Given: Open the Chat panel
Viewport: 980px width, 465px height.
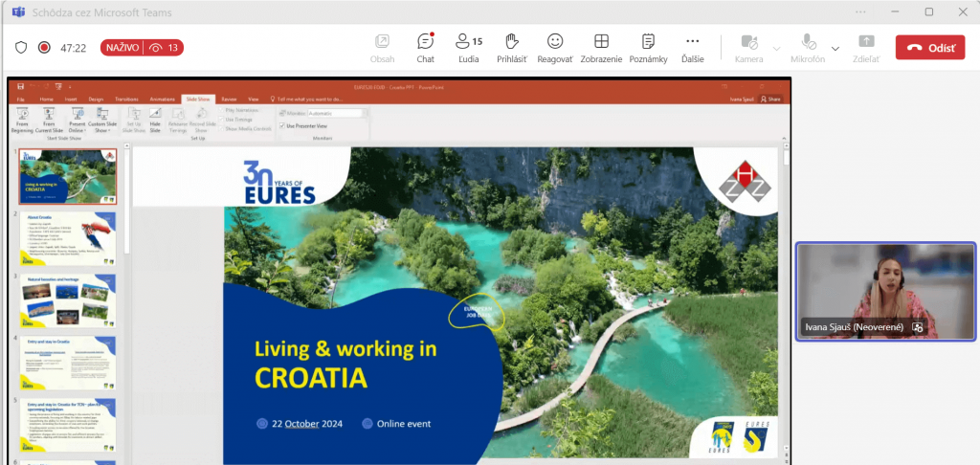Looking at the screenshot, I should (x=426, y=47).
